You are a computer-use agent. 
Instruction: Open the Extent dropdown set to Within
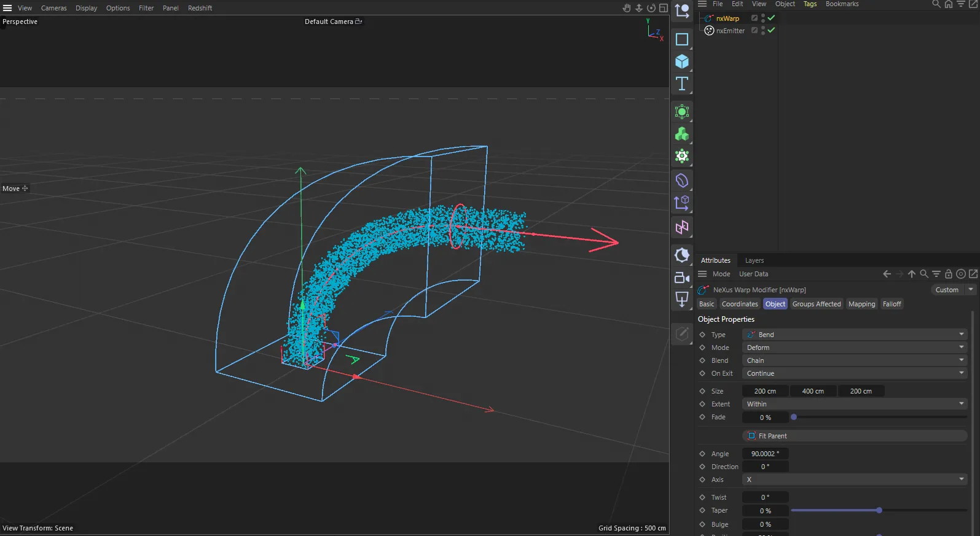pos(855,404)
